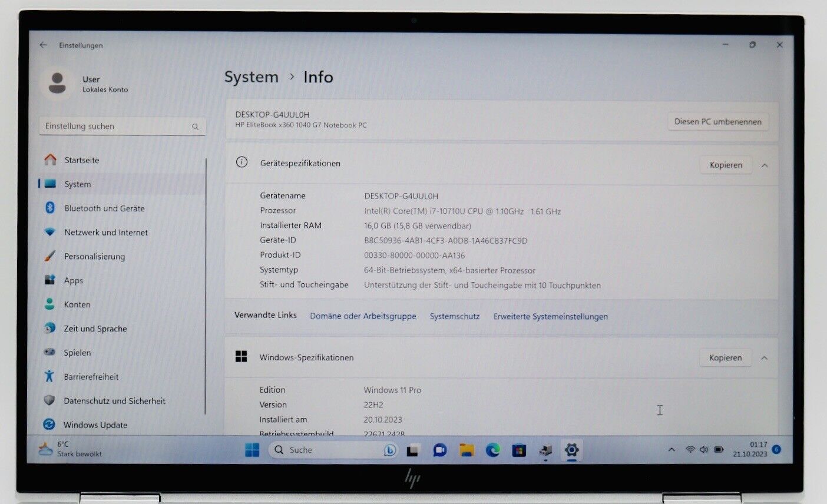
Task: Go to Windows Update settings
Action: pos(95,425)
